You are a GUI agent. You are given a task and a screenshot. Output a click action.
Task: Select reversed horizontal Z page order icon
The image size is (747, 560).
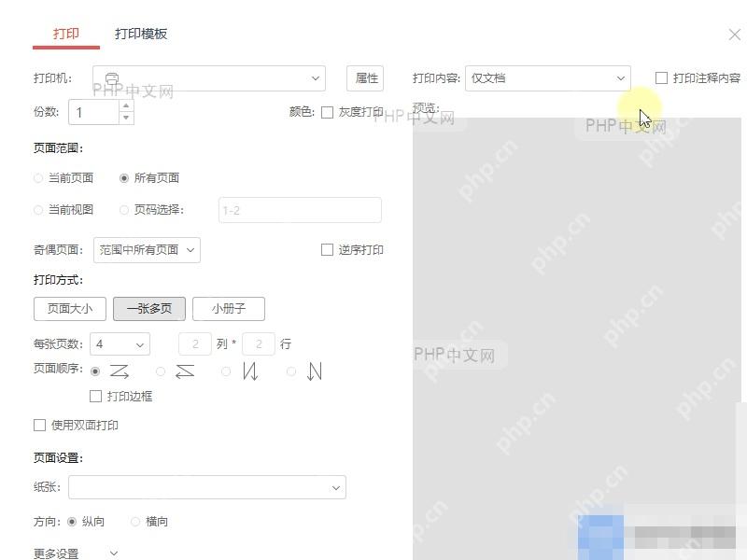click(185, 371)
